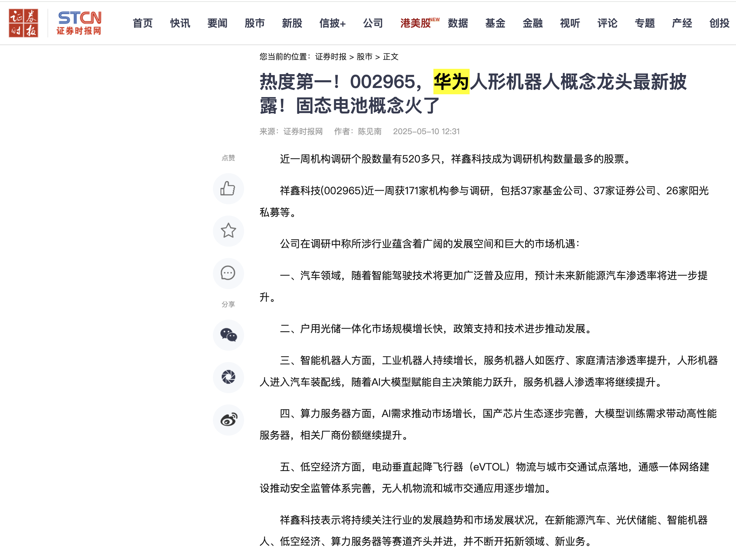This screenshot has width=736, height=560.
Task: Click paragraph starting 三、智能机器人方面
Action: 489,371
